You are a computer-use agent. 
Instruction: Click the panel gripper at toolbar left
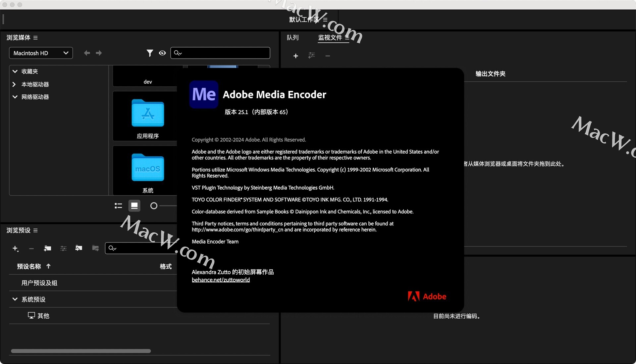tap(3, 20)
